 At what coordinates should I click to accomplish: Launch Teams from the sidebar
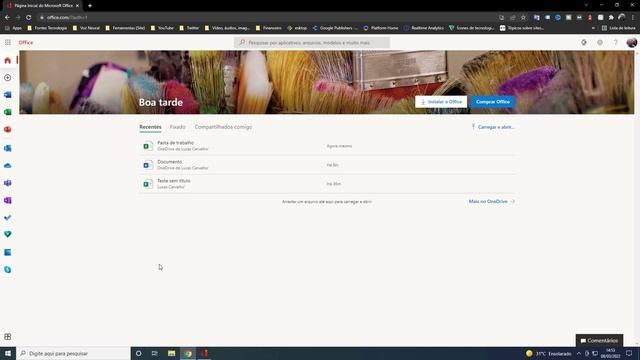tap(8, 183)
